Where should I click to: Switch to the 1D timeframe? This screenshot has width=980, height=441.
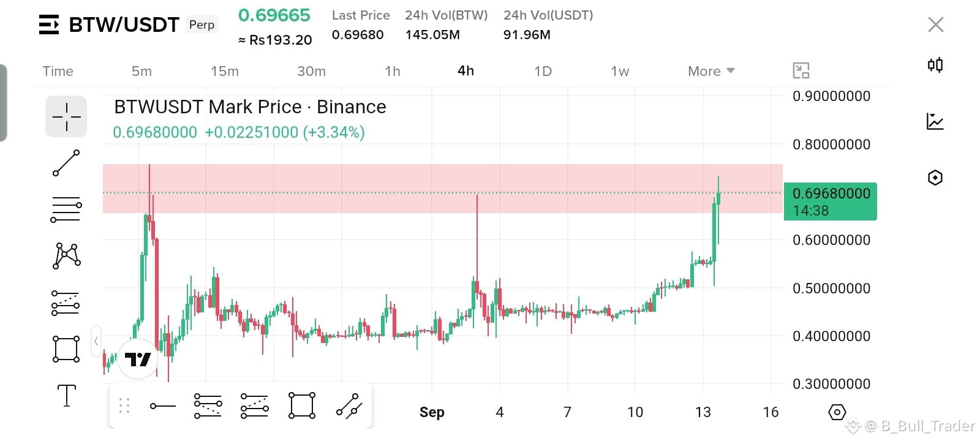coord(543,71)
